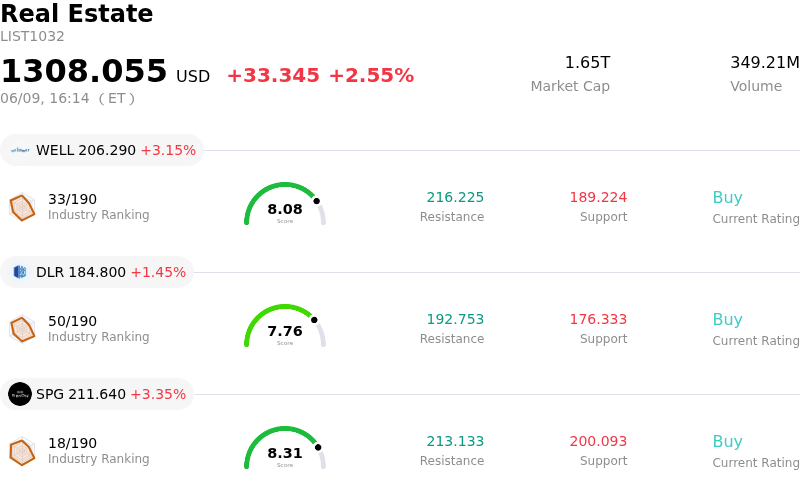Image resolution: width=800 pixels, height=488 pixels.
Task: Click the SPG round black logo
Action: click(x=20, y=394)
